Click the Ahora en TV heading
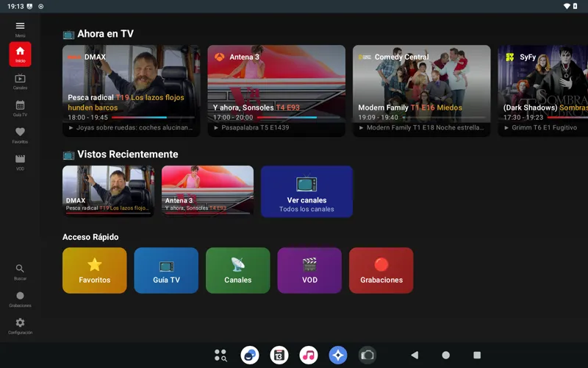588x368 pixels. click(105, 34)
